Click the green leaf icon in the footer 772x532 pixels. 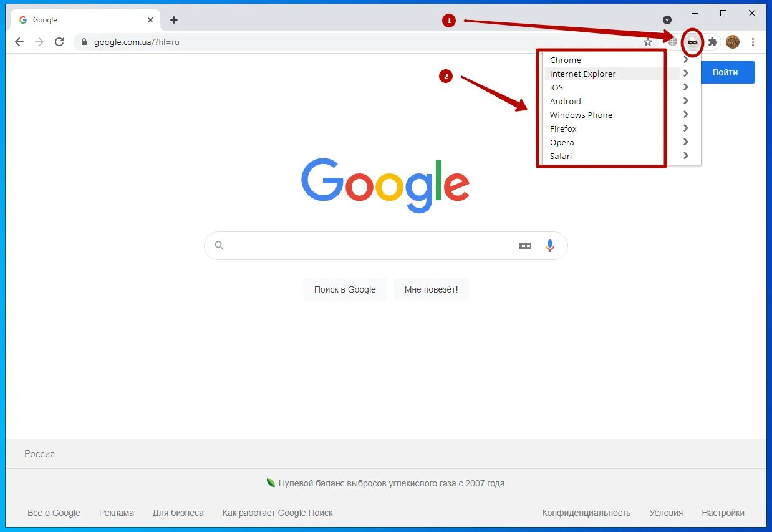click(x=271, y=483)
